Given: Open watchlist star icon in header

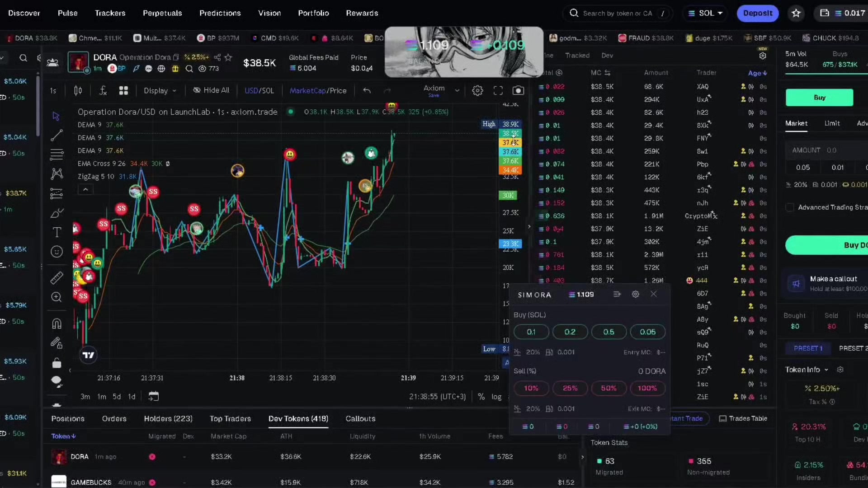Looking at the screenshot, I should tap(796, 13).
